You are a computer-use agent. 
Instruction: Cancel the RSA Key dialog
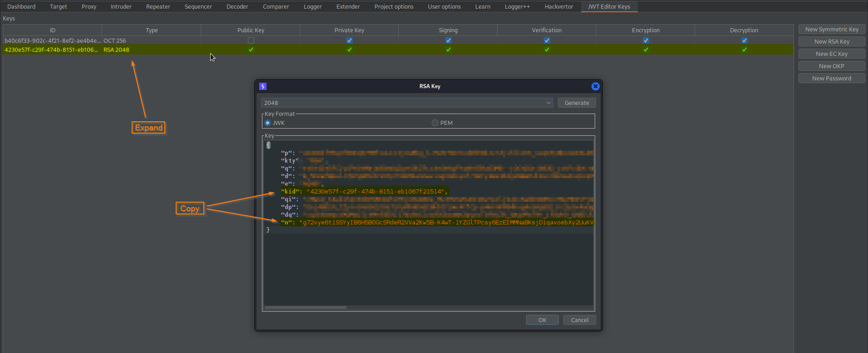click(x=579, y=320)
